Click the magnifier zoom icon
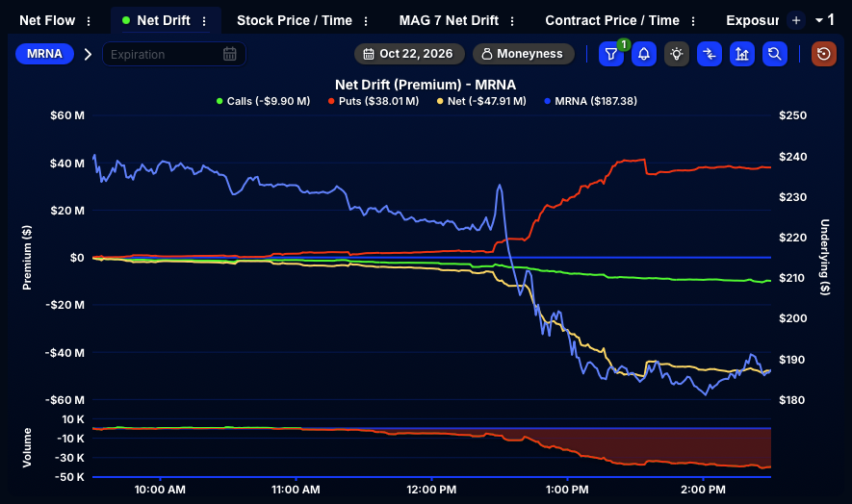852x504 pixels. (x=775, y=54)
